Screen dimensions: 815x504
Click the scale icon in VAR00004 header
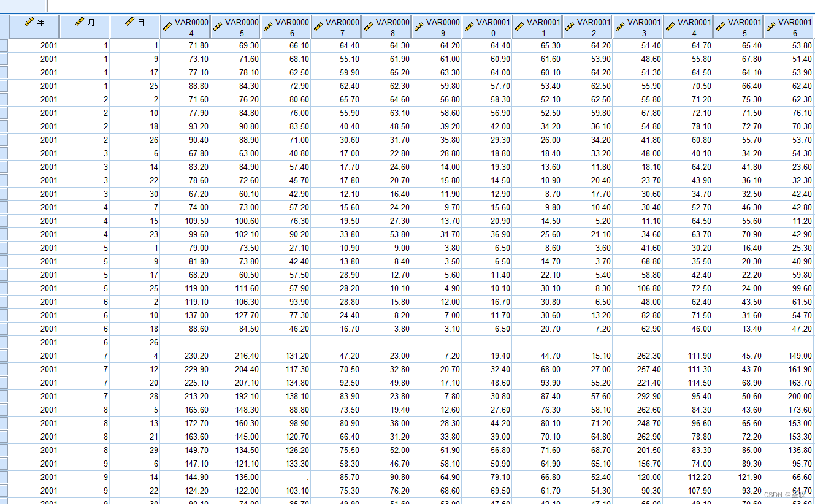pos(167,27)
